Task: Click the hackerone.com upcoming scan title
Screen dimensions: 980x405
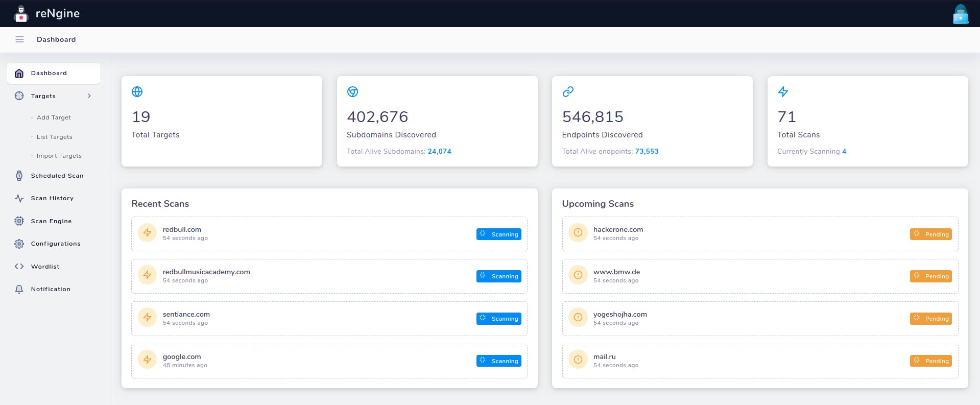Action: point(618,229)
